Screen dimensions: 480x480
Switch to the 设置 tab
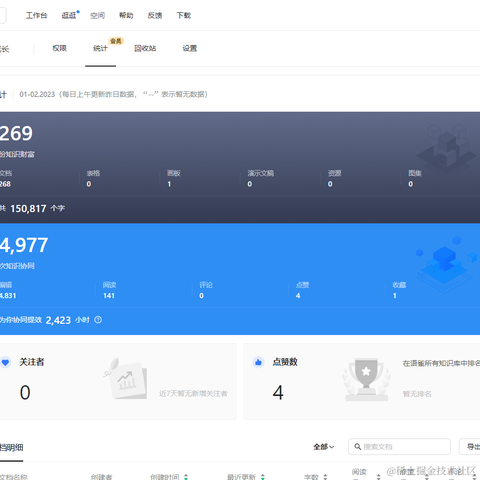190,48
